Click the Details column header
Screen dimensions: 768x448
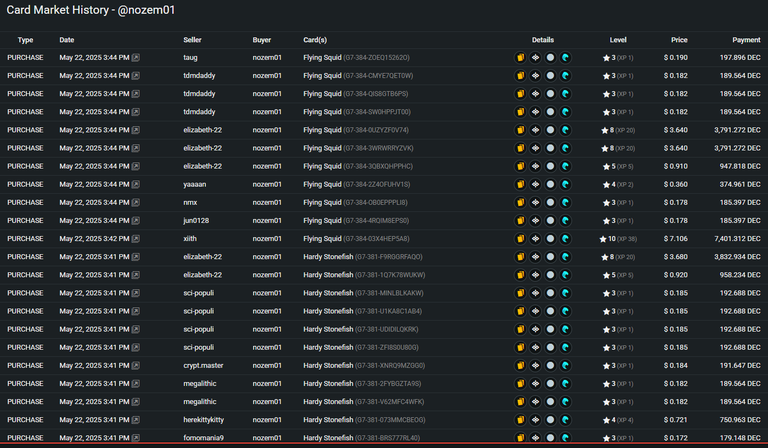[x=543, y=40]
